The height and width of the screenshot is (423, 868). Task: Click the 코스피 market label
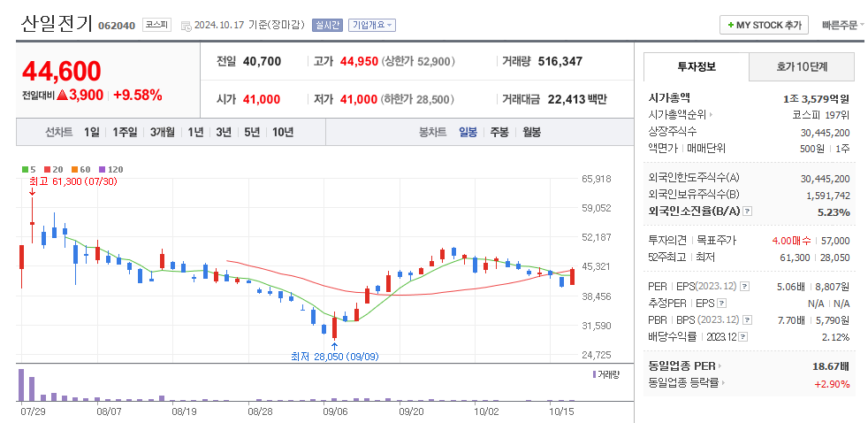157,25
